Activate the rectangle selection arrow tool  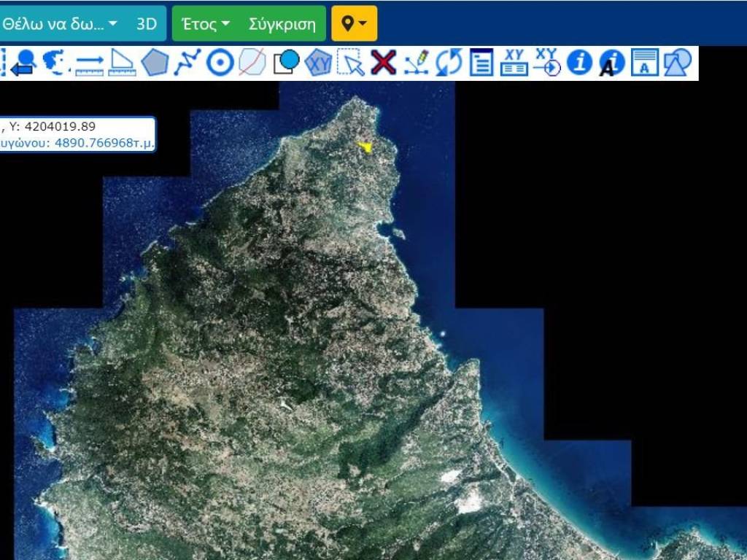tap(351, 63)
